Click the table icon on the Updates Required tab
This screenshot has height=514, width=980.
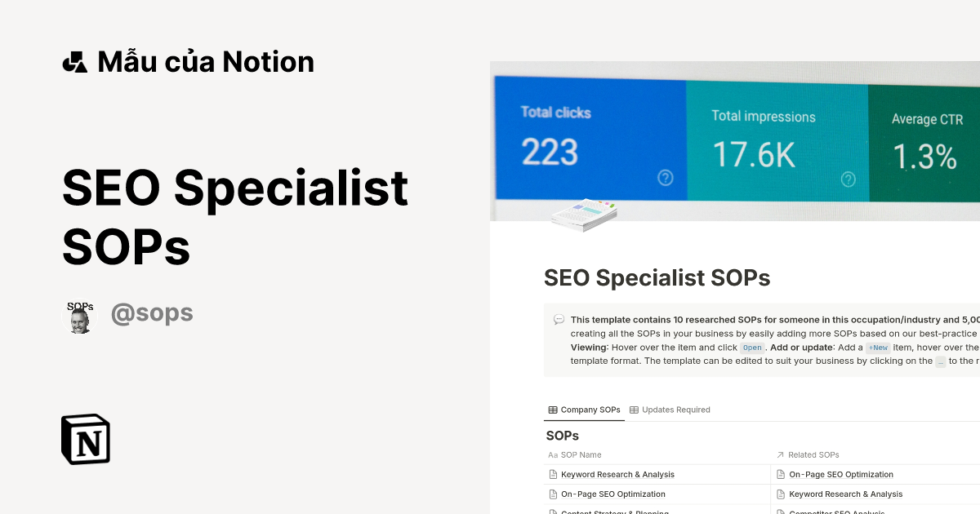click(x=634, y=410)
